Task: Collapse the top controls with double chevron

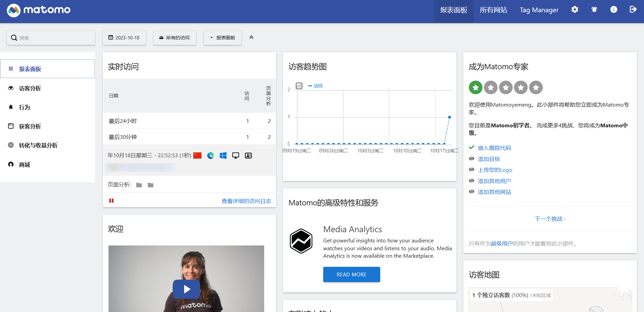Action: (251, 37)
